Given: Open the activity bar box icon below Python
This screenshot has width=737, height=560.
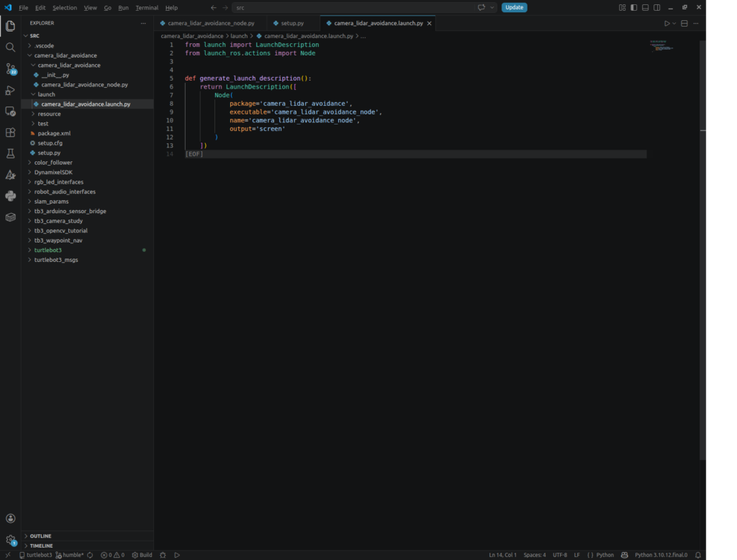Looking at the screenshot, I should [x=10, y=217].
